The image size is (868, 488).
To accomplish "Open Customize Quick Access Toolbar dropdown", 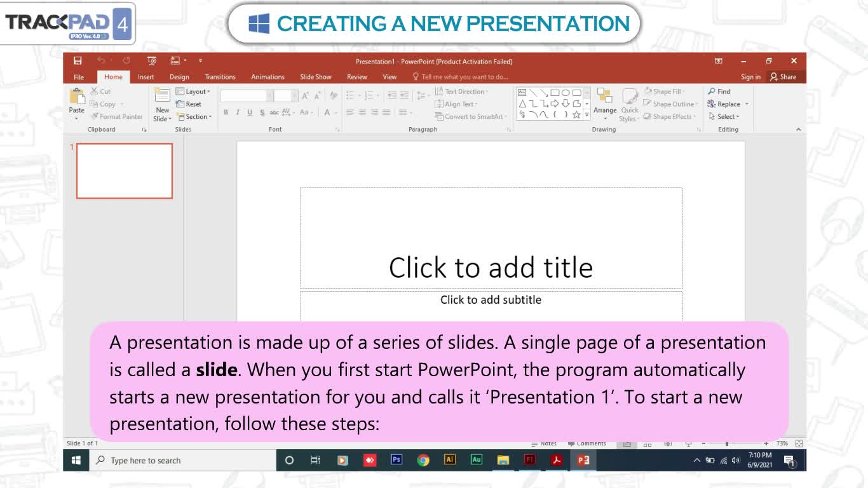I will point(200,61).
